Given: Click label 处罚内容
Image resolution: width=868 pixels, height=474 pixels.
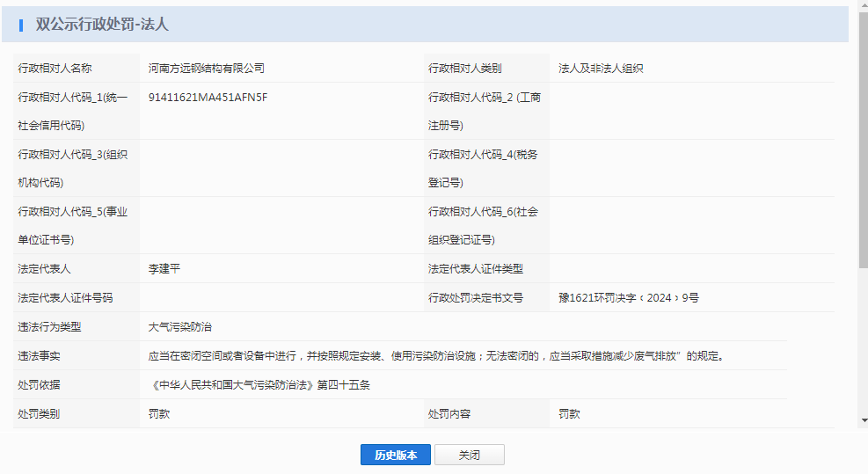Looking at the screenshot, I should [x=449, y=414].
